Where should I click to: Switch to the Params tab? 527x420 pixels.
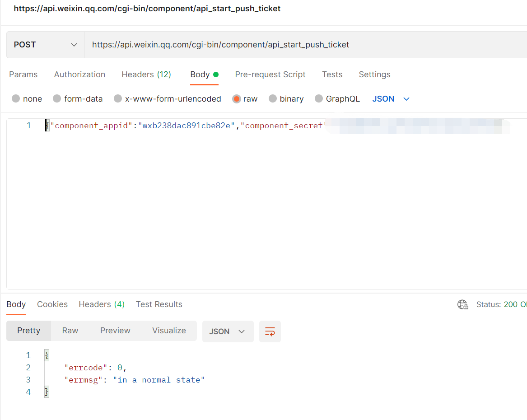[23, 75]
